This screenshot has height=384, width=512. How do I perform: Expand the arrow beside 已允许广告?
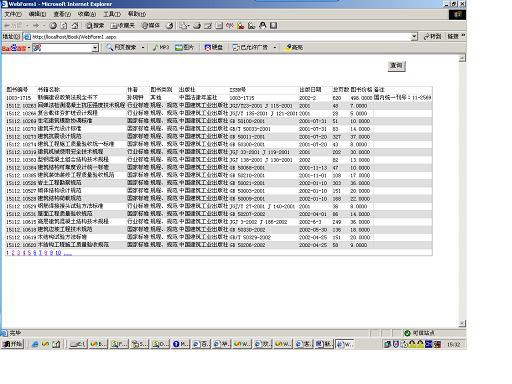pos(274,47)
